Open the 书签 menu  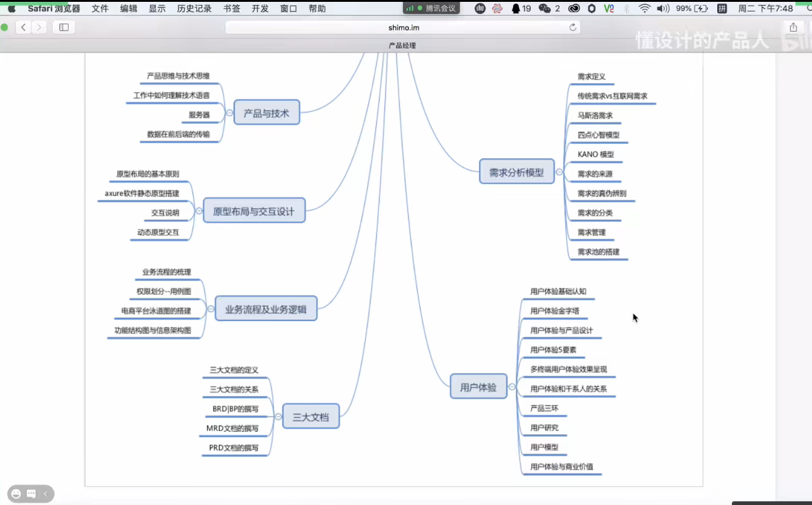coord(232,9)
